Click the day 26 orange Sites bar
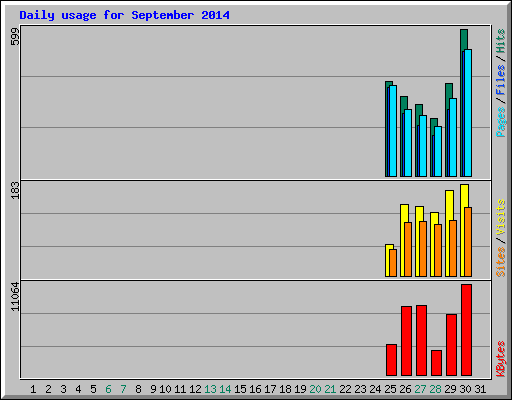Image resolution: width=512 pixels, height=400 pixels. click(x=408, y=249)
